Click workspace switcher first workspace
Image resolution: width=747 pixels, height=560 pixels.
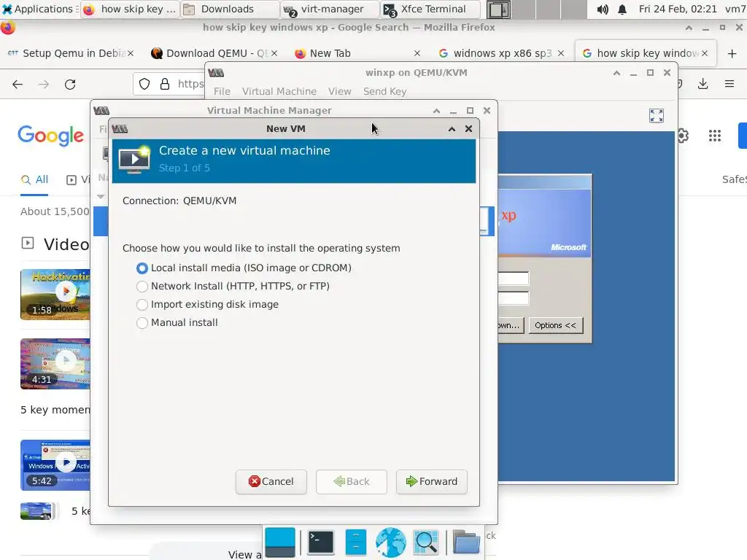click(498, 9)
